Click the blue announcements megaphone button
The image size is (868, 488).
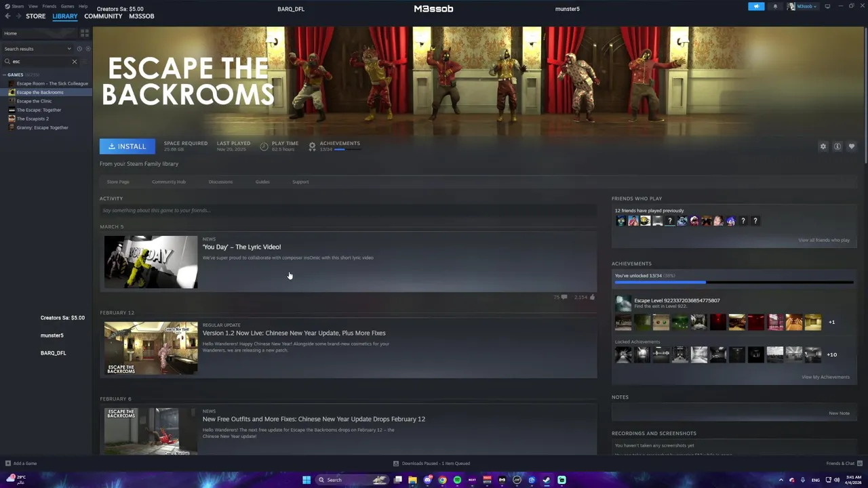tap(756, 7)
